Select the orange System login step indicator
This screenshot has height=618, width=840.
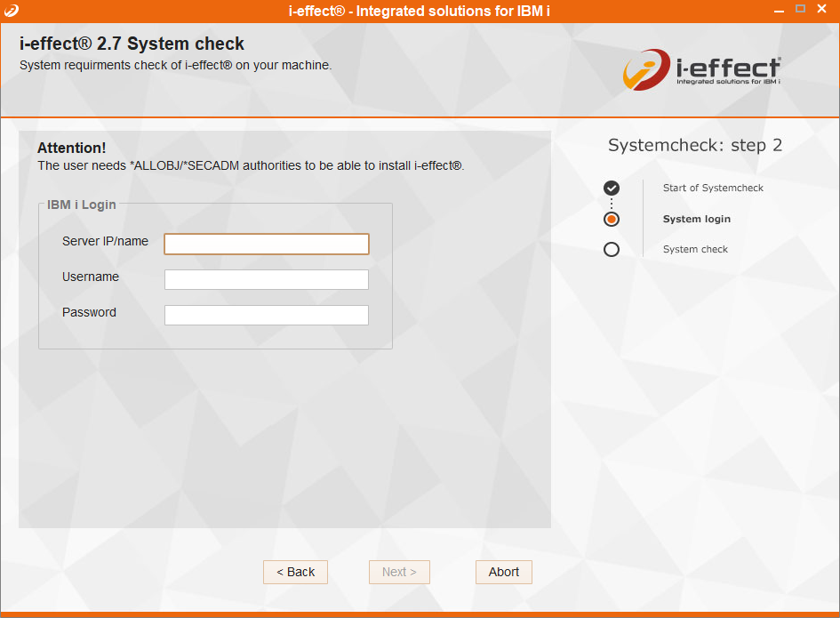point(612,220)
